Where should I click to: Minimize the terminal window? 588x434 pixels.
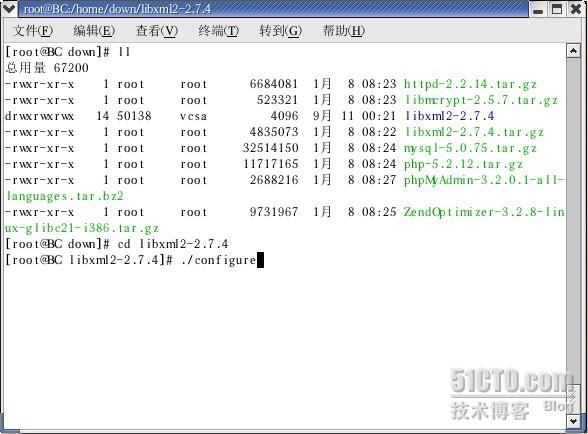538,9
